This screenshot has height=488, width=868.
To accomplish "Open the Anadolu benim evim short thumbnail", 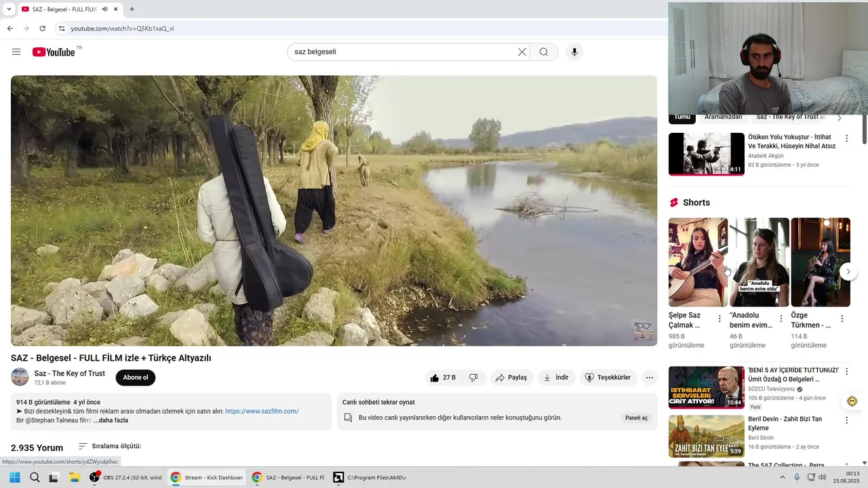I will (759, 262).
